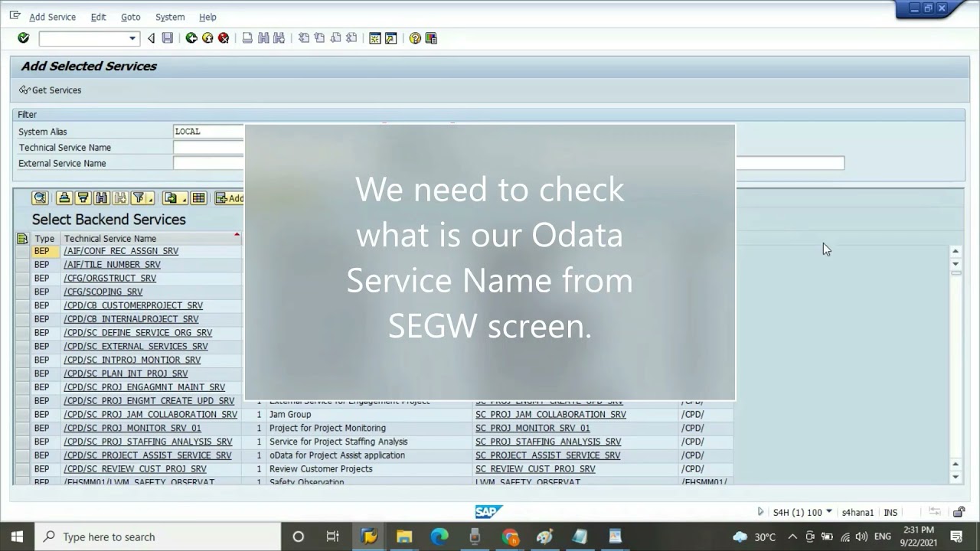Click the Find Next binoculars icon in the top toolbar
Screen dimensions: 980x551
(x=279, y=38)
